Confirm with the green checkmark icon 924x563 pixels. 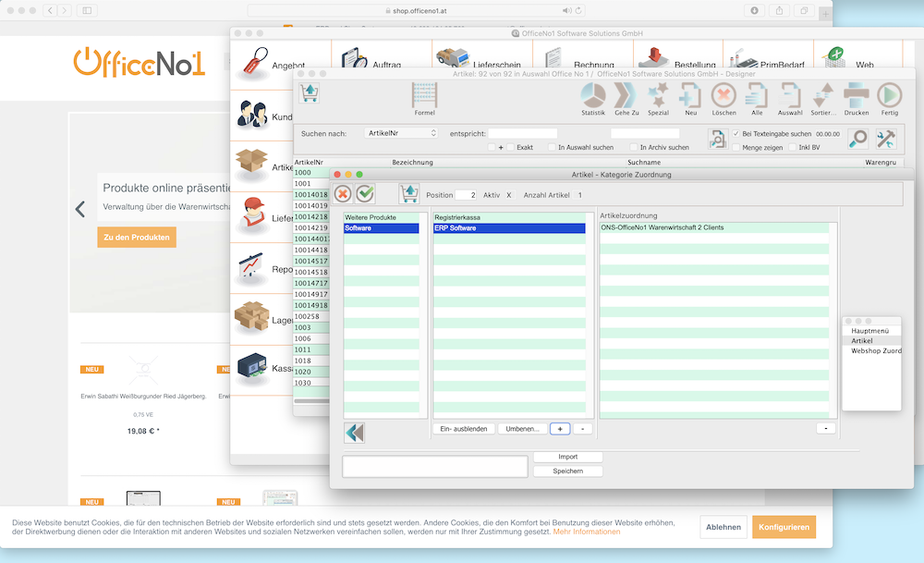click(x=365, y=193)
